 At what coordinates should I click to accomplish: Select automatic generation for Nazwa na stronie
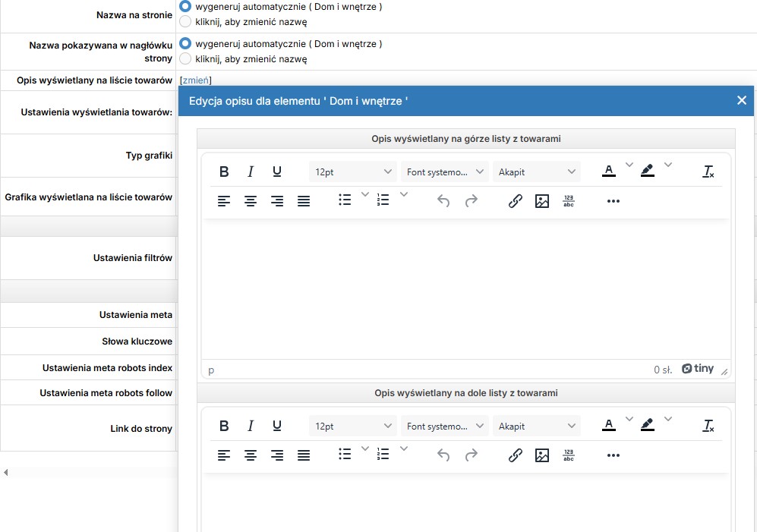(185, 7)
